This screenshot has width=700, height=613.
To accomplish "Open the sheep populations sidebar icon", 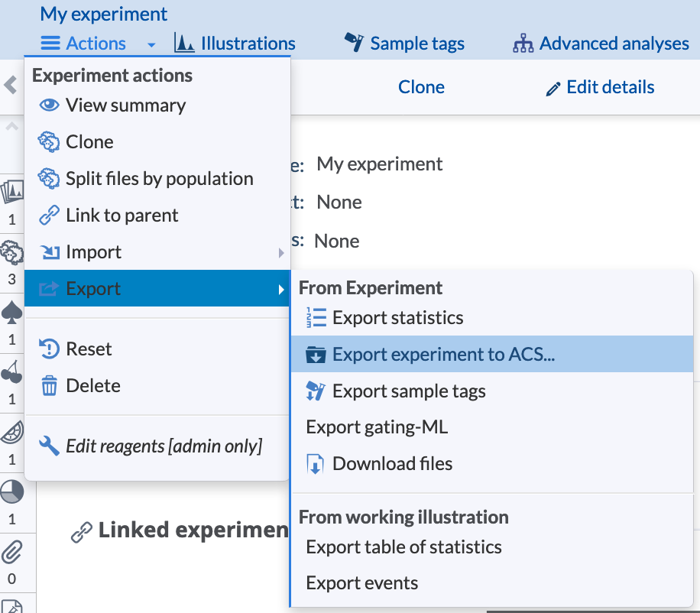I will click(12, 253).
